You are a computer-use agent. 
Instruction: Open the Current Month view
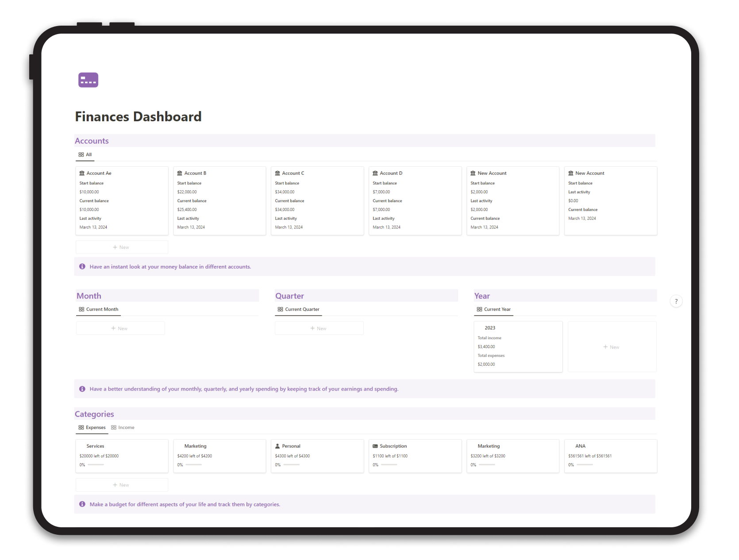tap(98, 309)
